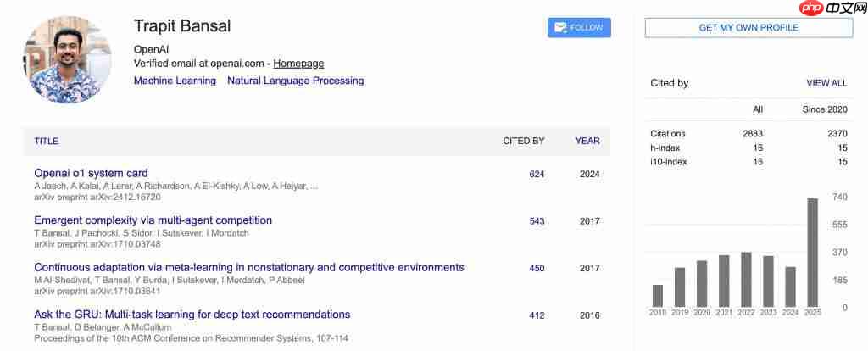The image size is (868, 351).
Task: Click the Citations metric label
Action: 668,133
